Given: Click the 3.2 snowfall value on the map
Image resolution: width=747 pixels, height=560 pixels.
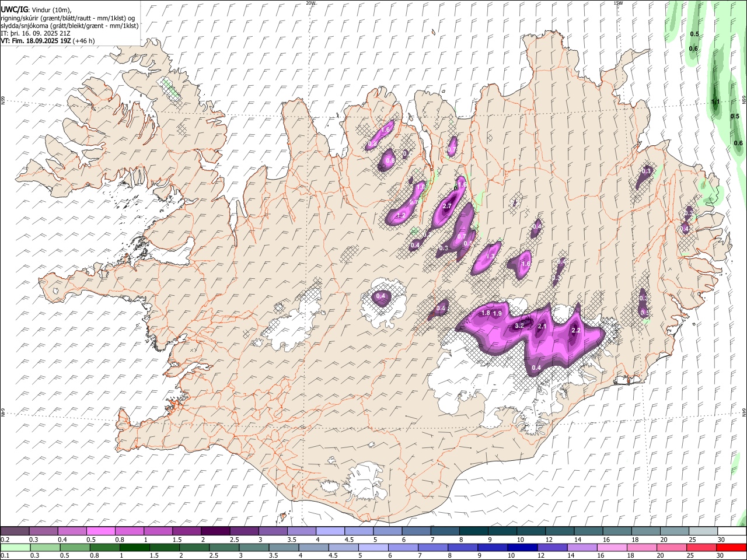Looking at the screenshot, I should pos(519,325).
